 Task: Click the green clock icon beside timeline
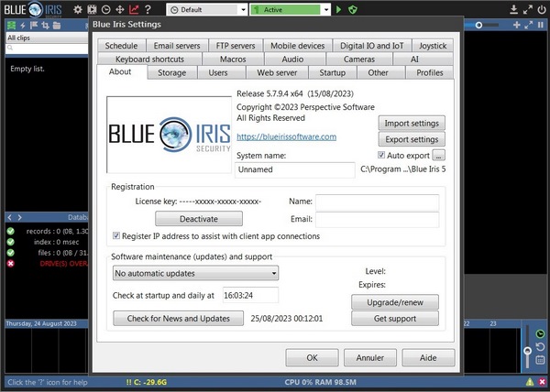(x=540, y=334)
